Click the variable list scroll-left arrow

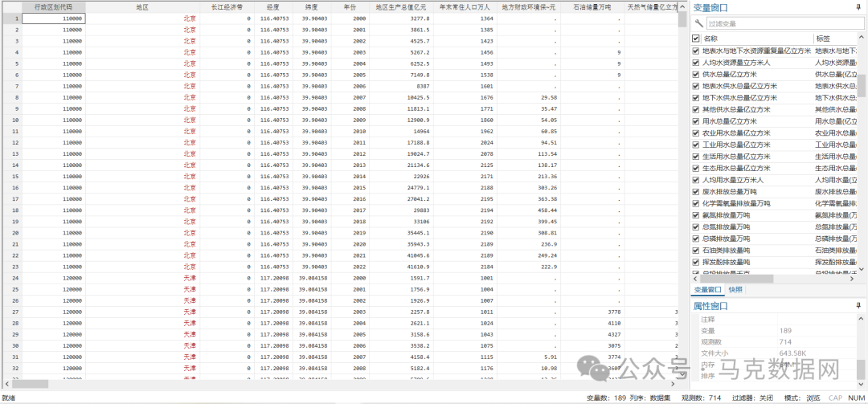click(x=695, y=279)
